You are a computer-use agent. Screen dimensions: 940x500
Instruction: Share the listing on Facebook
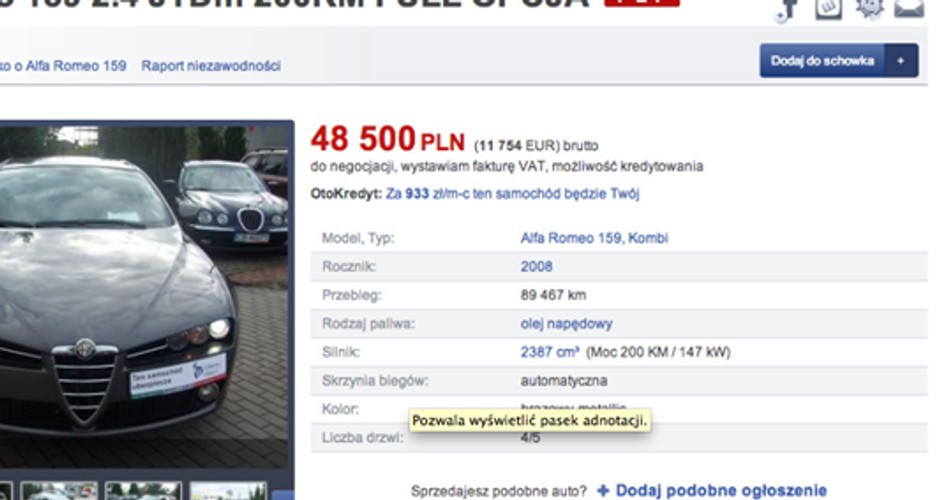pyautogui.click(x=787, y=9)
